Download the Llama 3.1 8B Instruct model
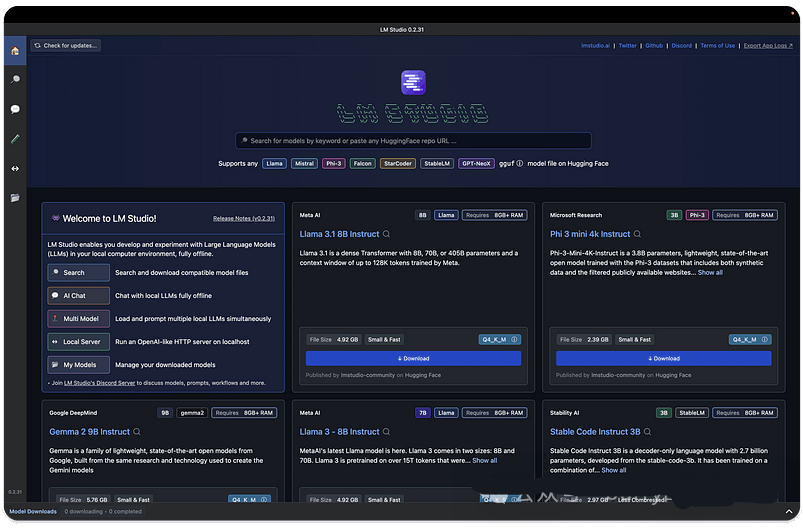 point(413,358)
